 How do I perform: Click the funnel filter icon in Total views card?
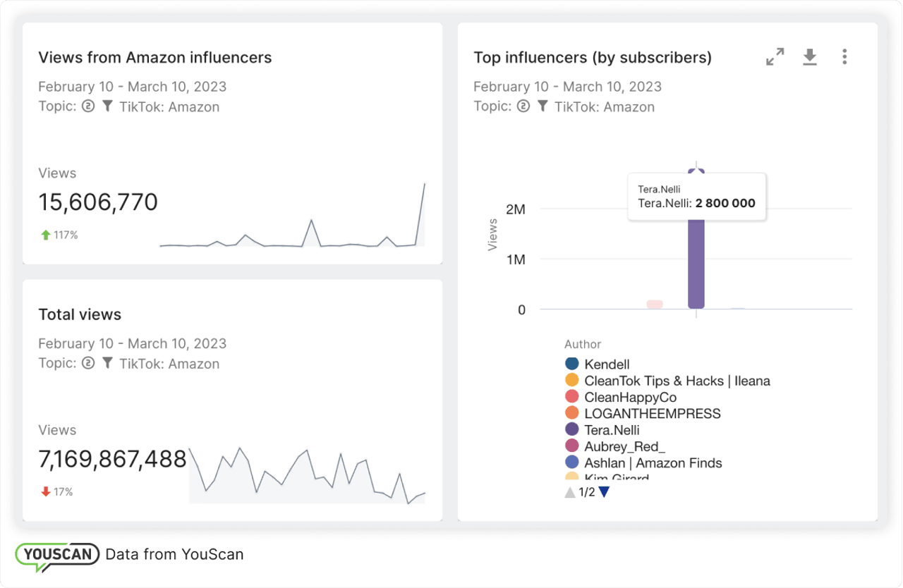(x=107, y=364)
